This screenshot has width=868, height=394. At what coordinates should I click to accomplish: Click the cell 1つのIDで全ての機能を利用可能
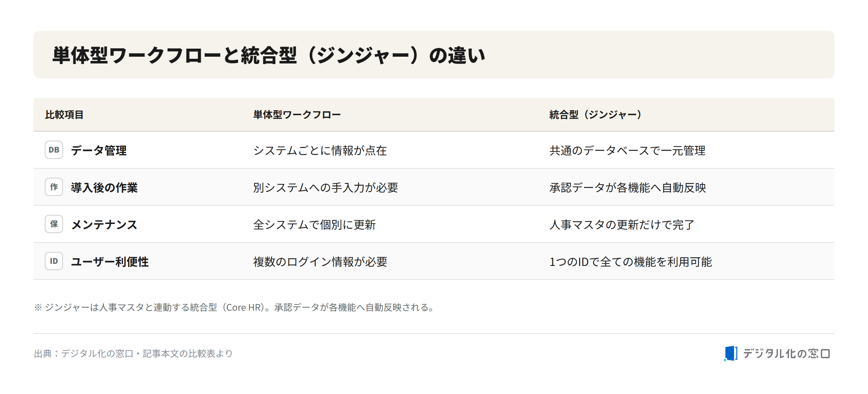click(631, 262)
